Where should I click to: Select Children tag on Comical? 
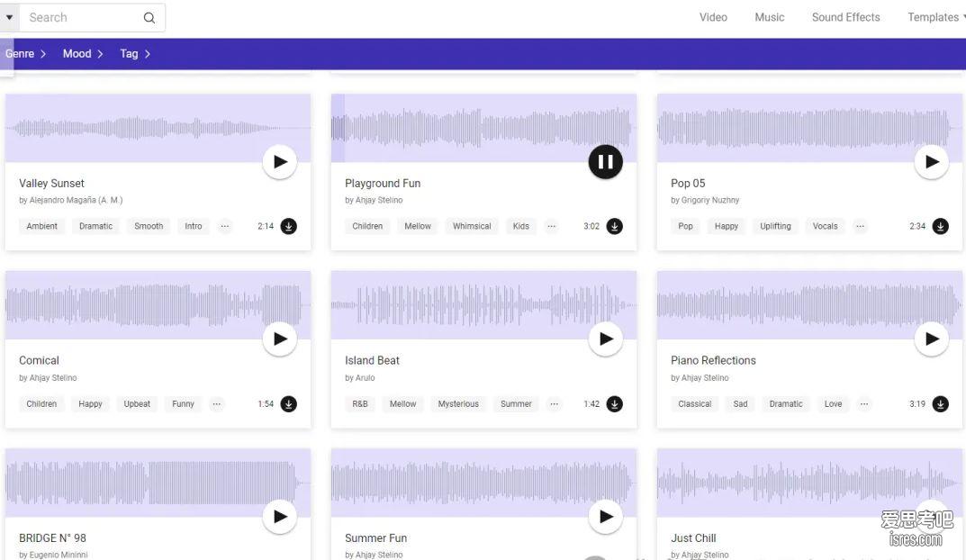41,404
